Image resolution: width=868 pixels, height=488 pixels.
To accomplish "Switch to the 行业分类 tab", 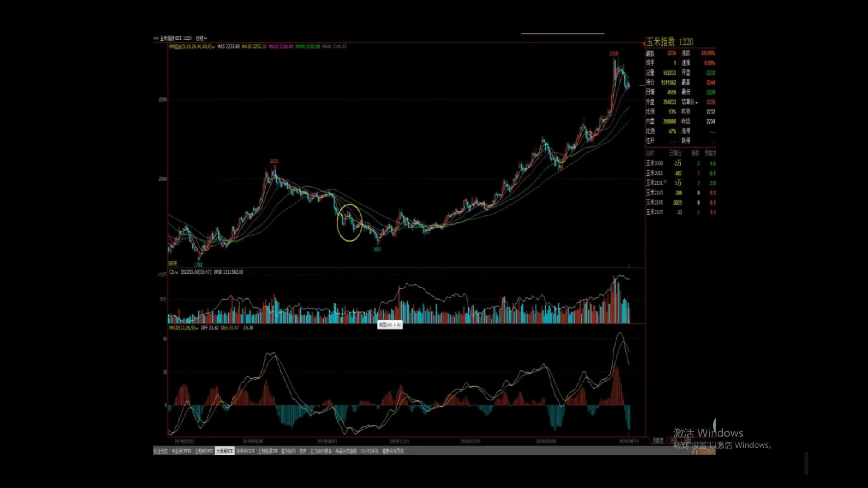I will pos(160,451).
